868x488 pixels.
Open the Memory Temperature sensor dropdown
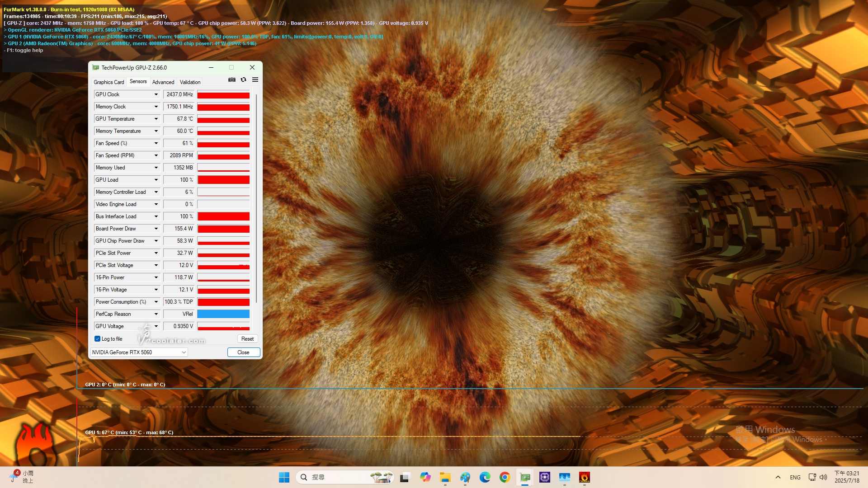coord(156,131)
